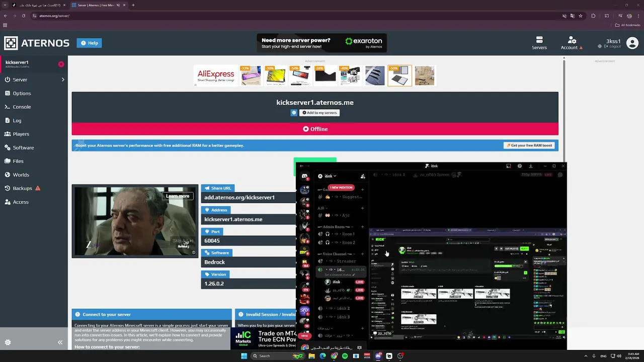Expand the Server submenu chevron

click(63, 79)
